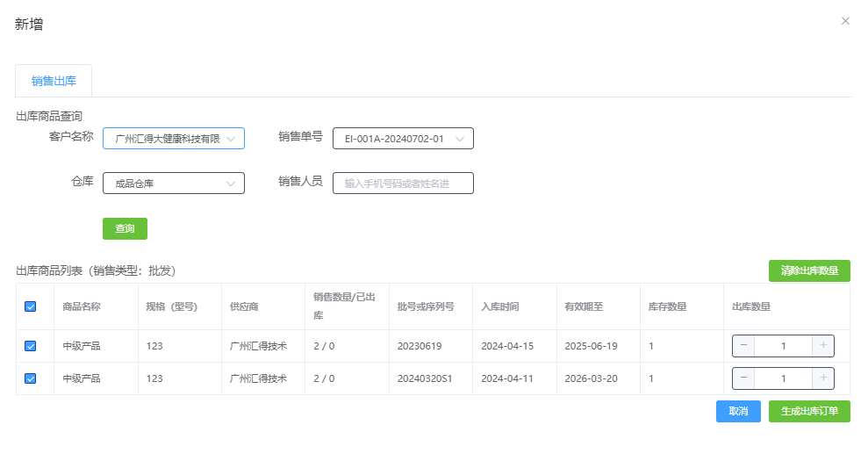Open the 销售单号 order number dropdown

pos(403,139)
